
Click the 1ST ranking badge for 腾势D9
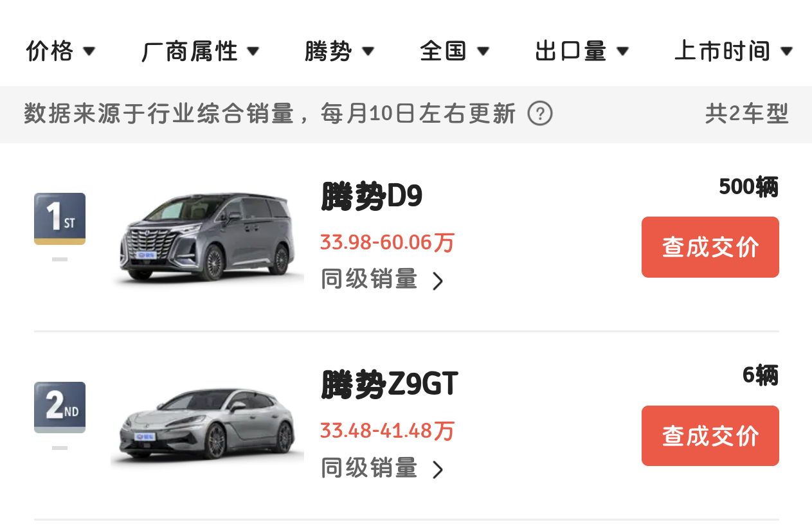(59, 218)
